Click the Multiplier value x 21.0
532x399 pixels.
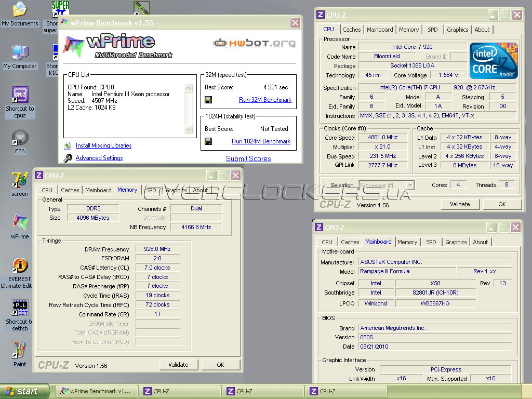coord(383,147)
